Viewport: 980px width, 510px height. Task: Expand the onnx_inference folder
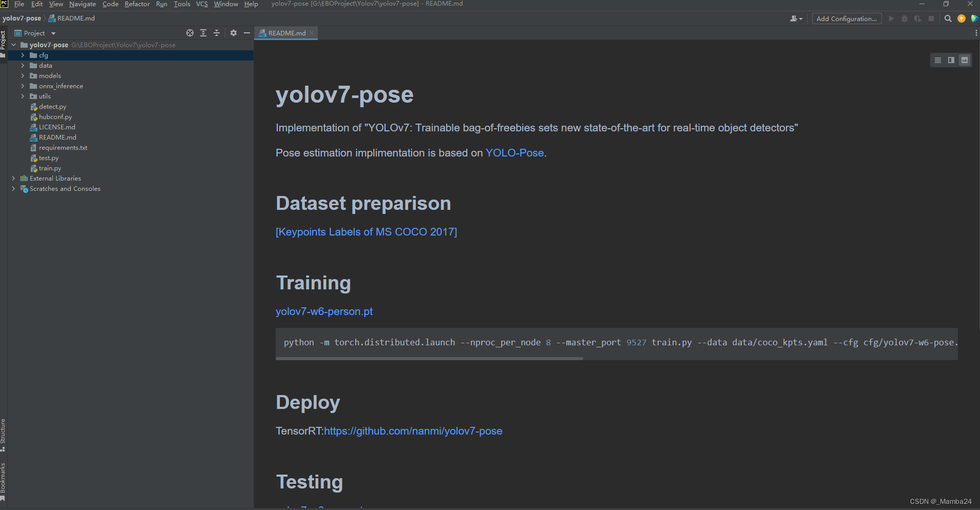[23, 86]
